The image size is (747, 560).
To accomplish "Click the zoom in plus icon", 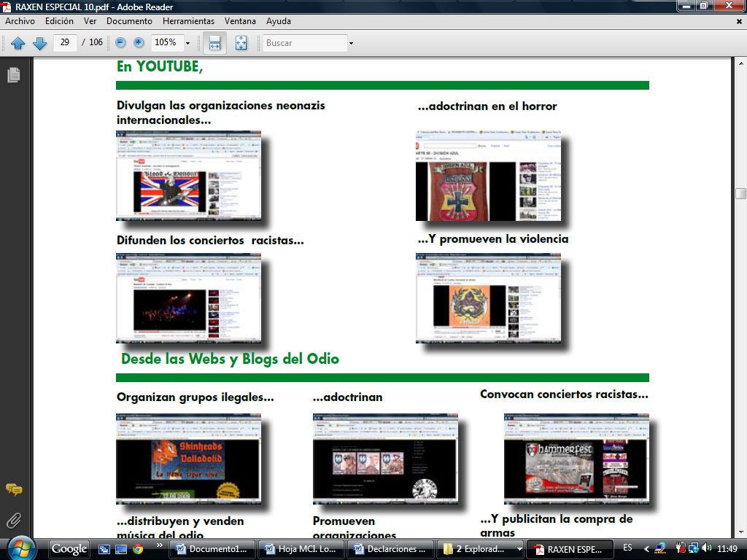I will pos(138,43).
